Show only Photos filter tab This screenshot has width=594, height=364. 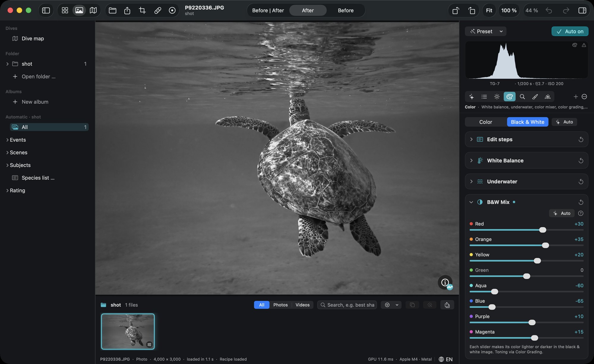pyautogui.click(x=280, y=305)
